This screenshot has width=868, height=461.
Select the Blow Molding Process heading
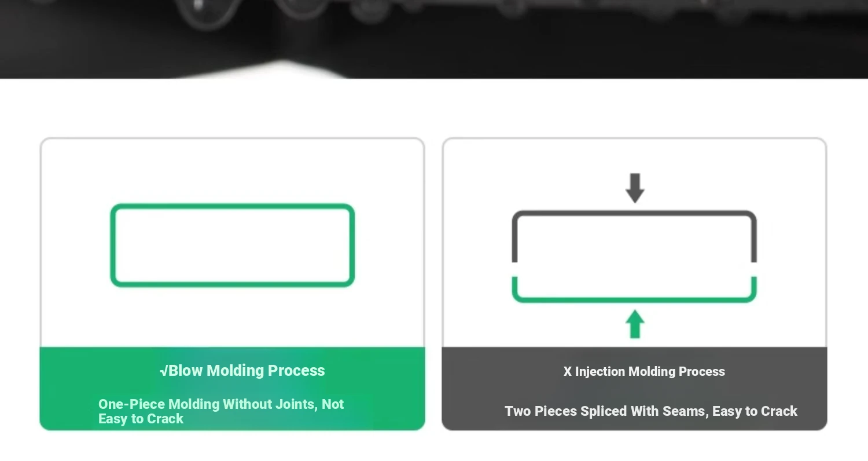(247, 371)
